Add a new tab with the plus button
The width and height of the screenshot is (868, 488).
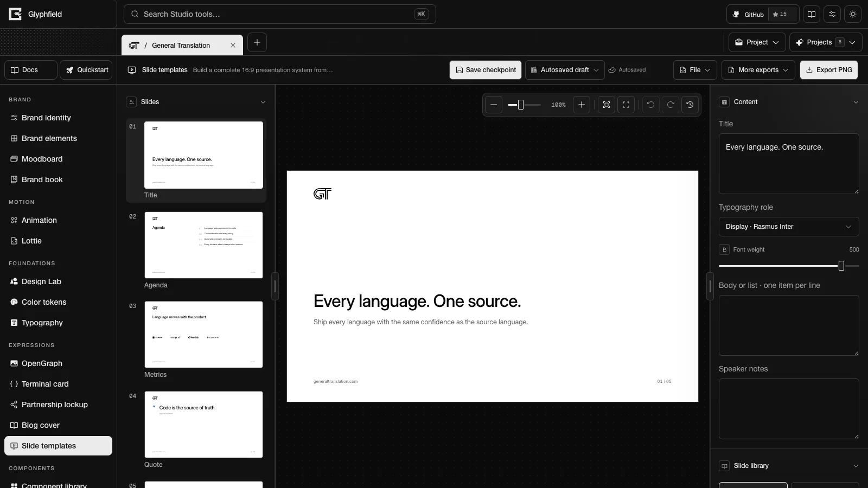(x=257, y=42)
